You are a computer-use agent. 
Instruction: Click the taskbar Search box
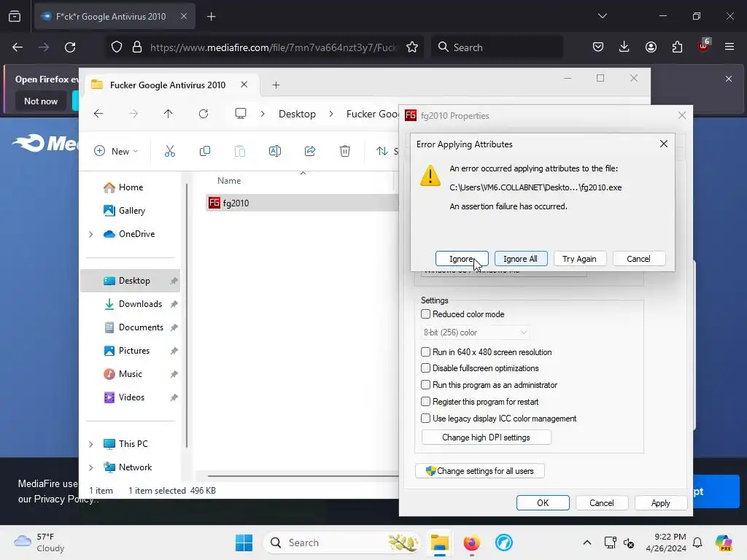pyautogui.click(x=342, y=542)
